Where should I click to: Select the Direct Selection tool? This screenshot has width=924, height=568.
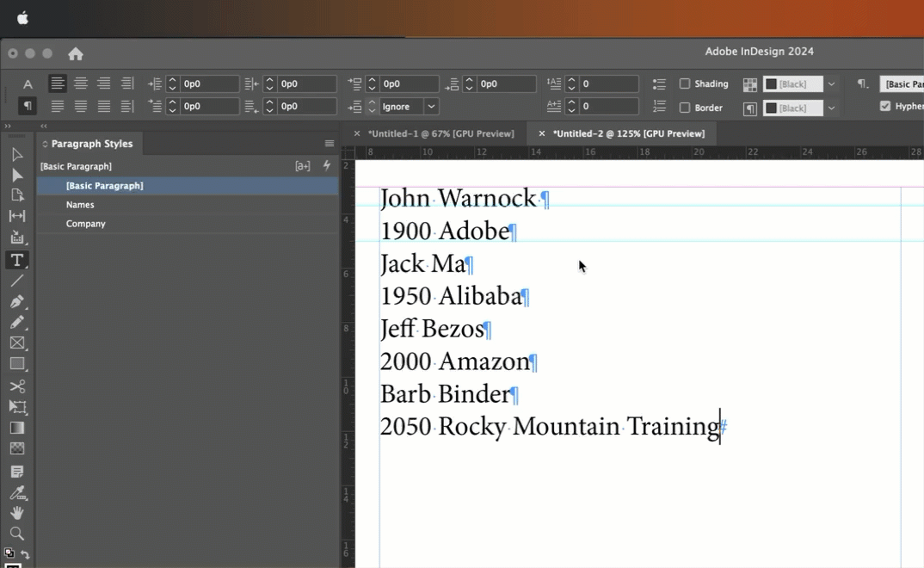pyautogui.click(x=17, y=176)
